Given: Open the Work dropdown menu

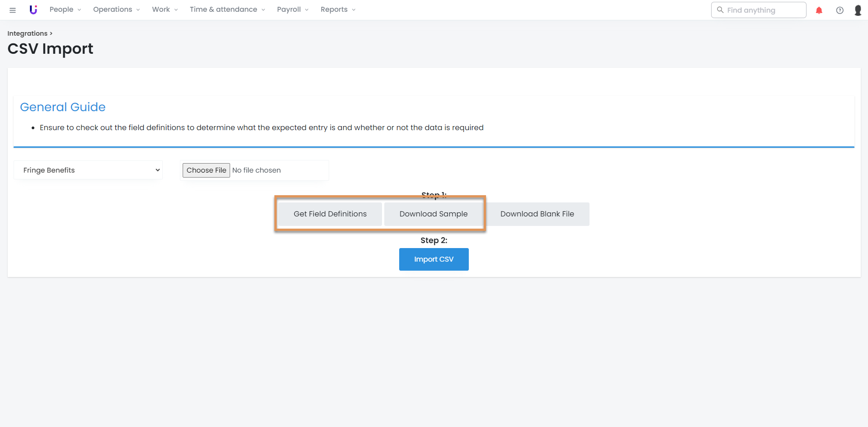Looking at the screenshot, I should pyautogui.click(x=165, y=9).
